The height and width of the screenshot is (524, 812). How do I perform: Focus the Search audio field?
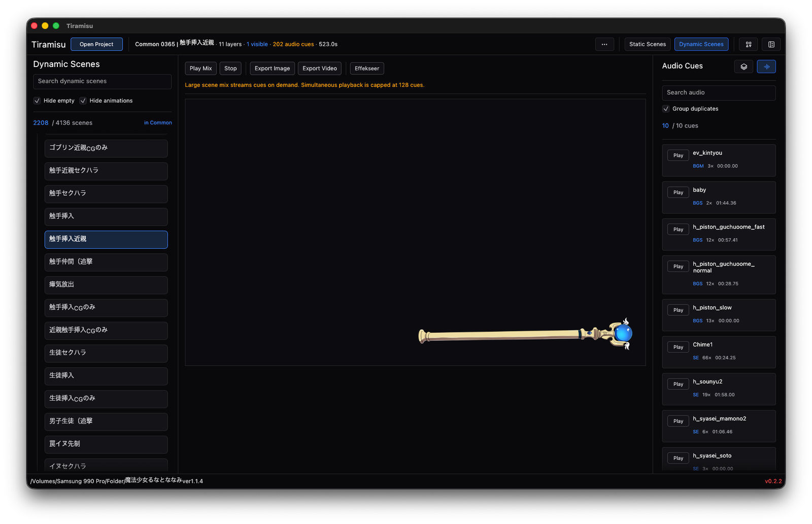click(x=719, y=92)
